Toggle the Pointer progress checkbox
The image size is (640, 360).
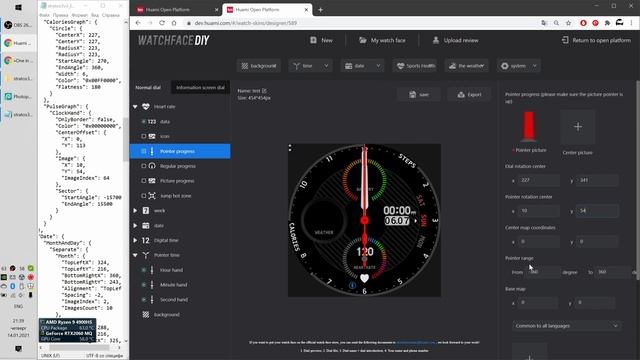[x=144, y=151]
